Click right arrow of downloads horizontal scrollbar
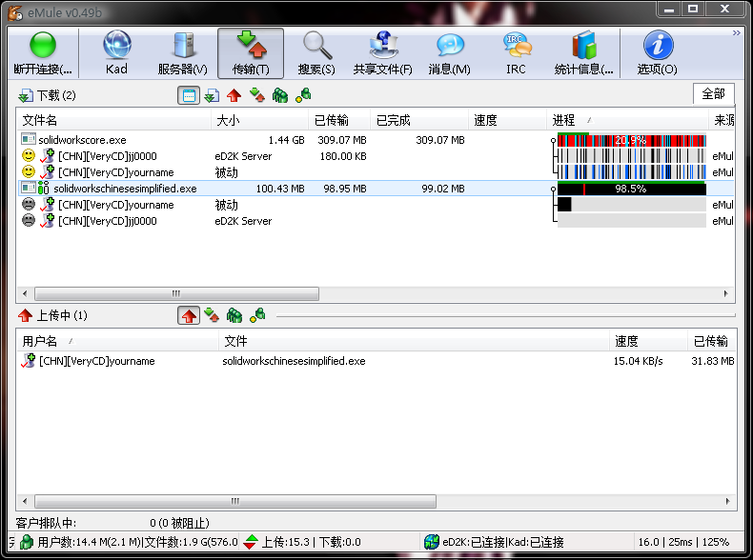This screenshot has height=560, width=753. (725, 293)
